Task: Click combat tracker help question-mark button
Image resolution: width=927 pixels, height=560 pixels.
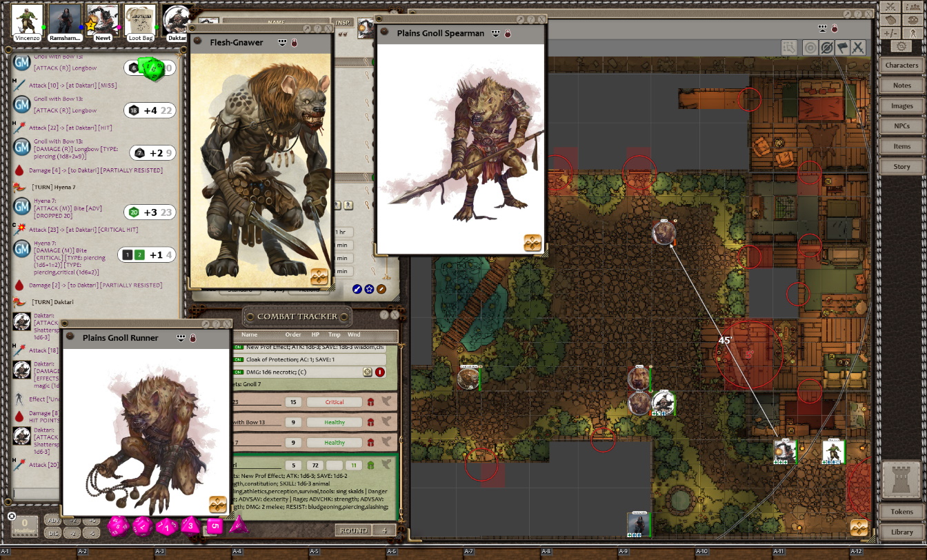Action: coord(384,315)
